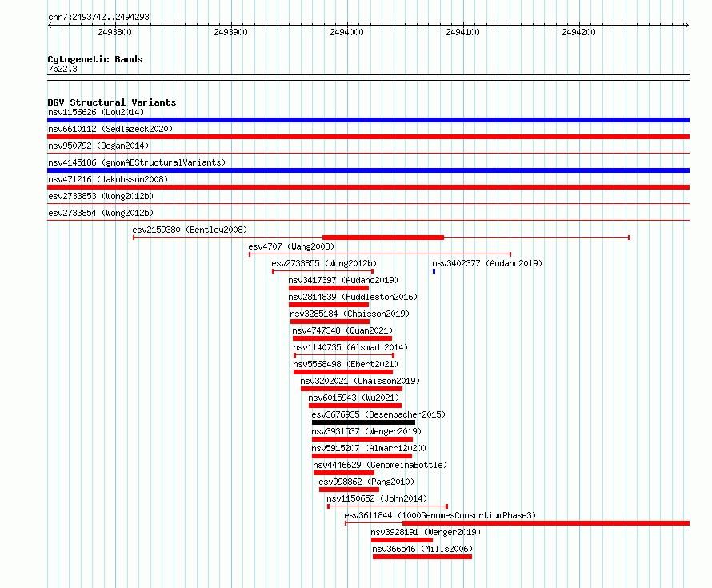Select esv3676935 (Besenbacher2015) label
Viewport: 712px width, 588px height.
point(378,414)
